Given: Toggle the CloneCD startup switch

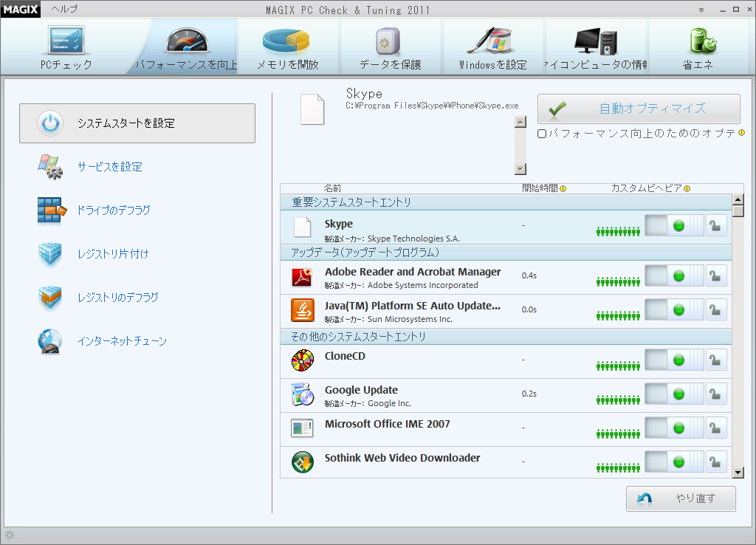Looking at the screenshot, I should pos(675,360).
